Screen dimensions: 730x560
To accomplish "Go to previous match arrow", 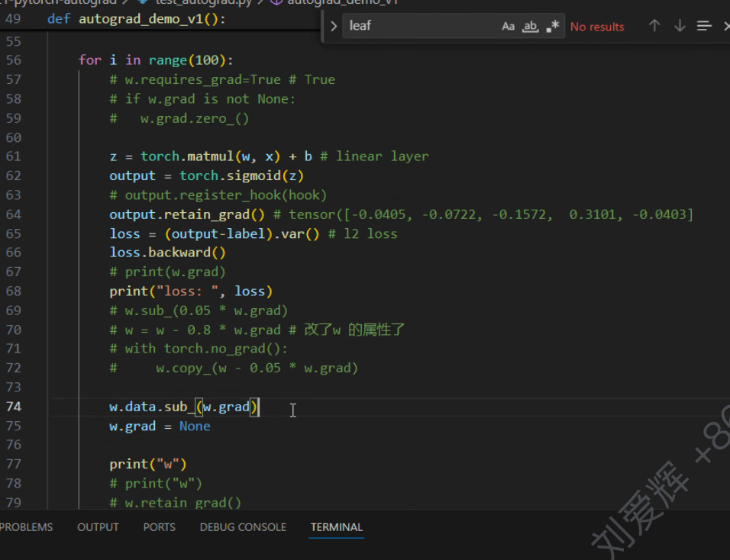I will (x=654, y=26).
